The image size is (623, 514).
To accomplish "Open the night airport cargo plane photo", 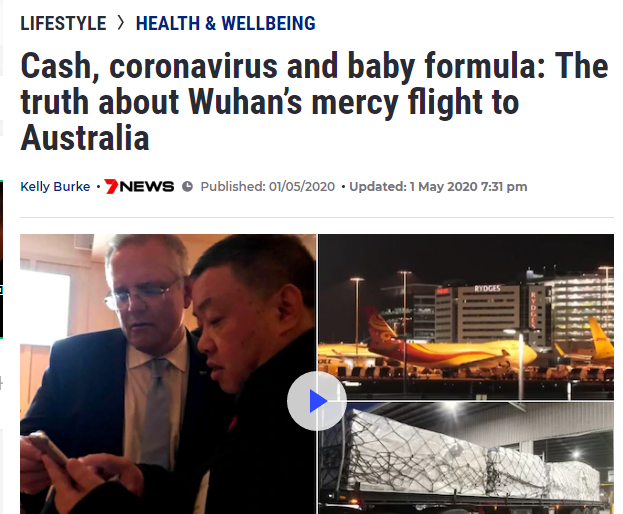I will (x=466, y=317).
